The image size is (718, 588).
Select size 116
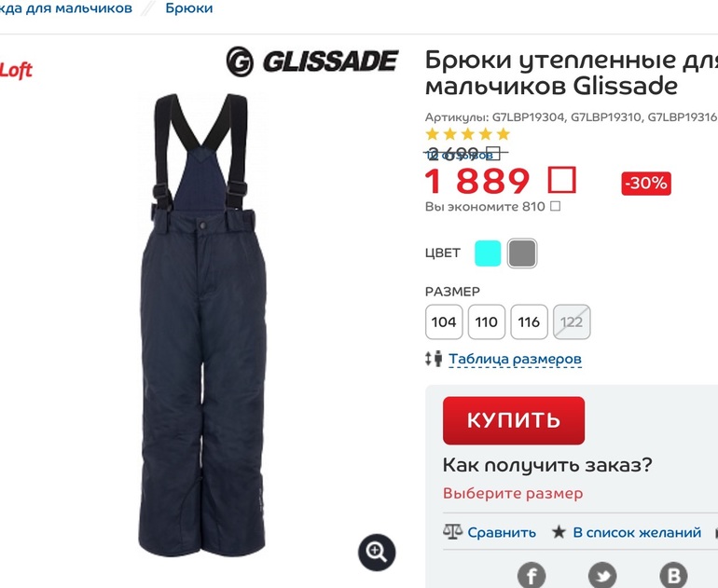click(x=529, y=321)
